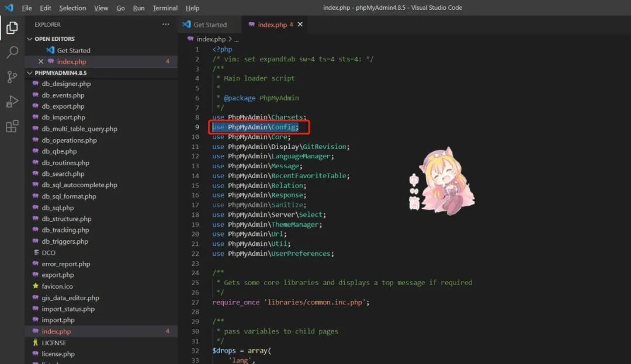Click 'use PhpMyAdmin\Core;' on line 10
631x364 pixels.
click(x=251, y=137)
